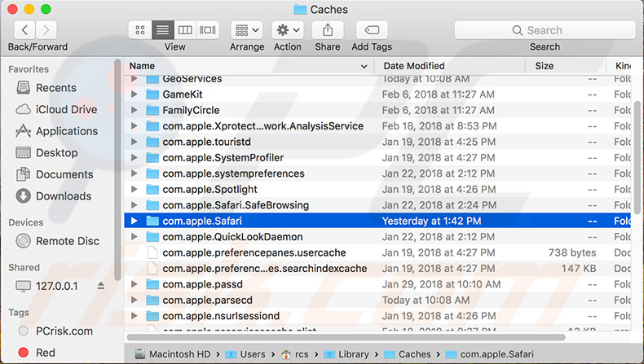Viewport: 644px width, 364px height.
Task: Click the GameKit folder icon
Action: click(152, 94)
